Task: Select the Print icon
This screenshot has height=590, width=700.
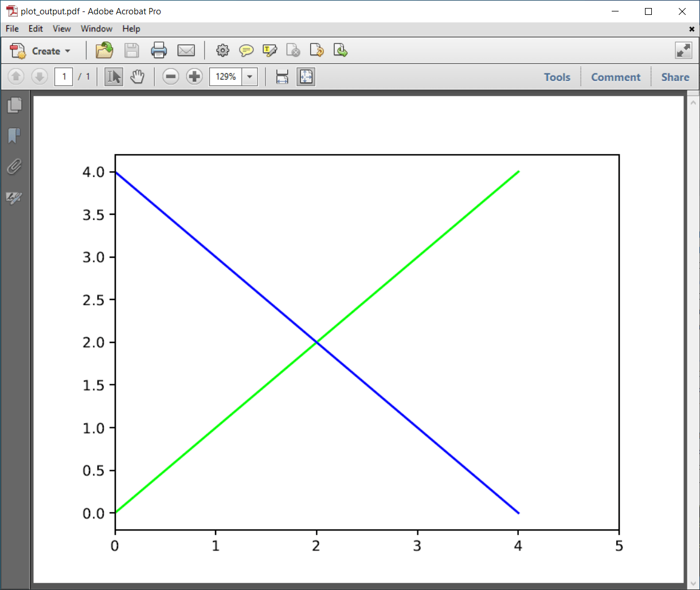Action: pyautogui.click(x=159, y=50)
